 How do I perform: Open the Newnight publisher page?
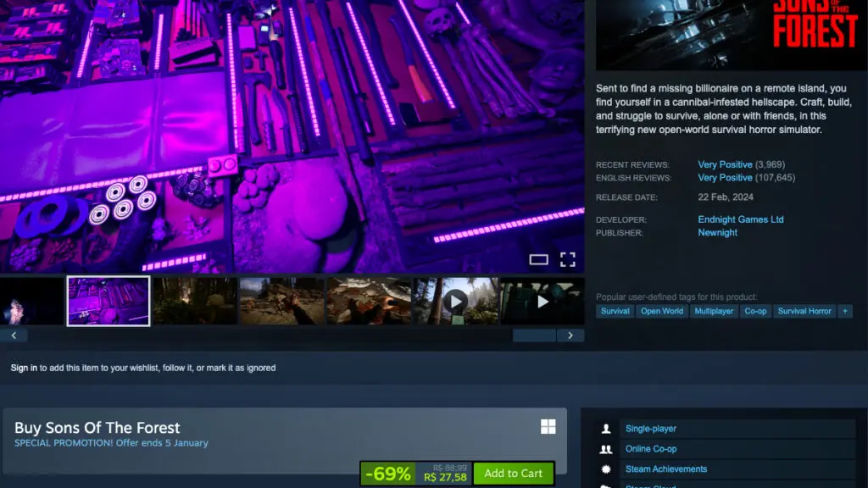pos(718,232)
